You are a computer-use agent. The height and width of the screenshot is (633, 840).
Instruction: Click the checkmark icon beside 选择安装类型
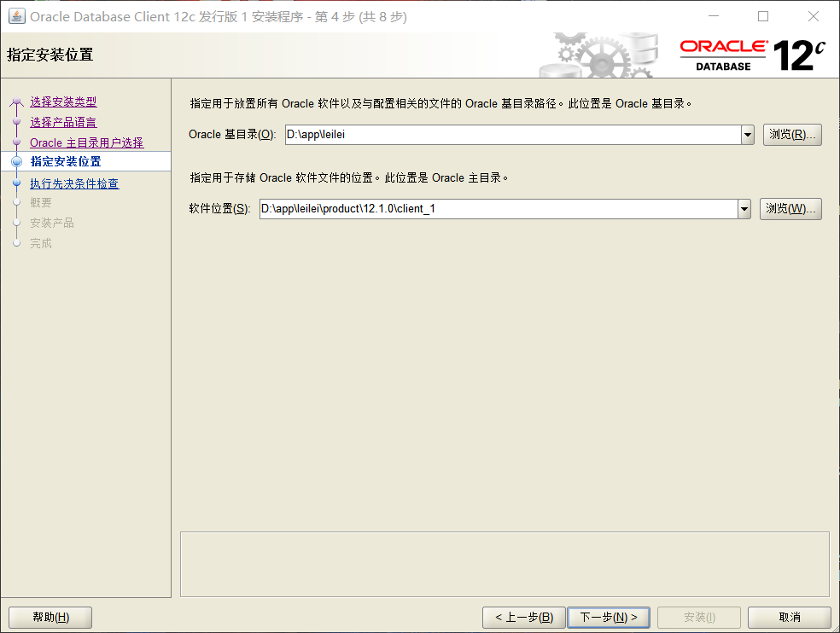tap(16, 102)
